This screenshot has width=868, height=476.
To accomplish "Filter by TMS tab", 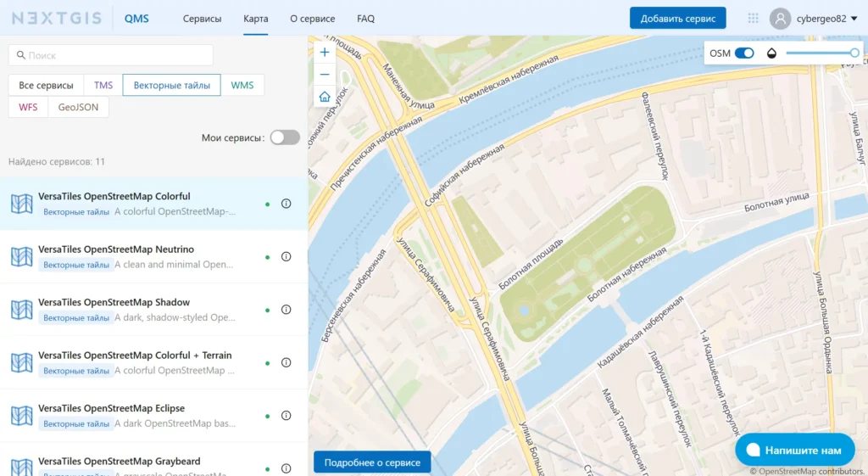I will click(103, 85).
